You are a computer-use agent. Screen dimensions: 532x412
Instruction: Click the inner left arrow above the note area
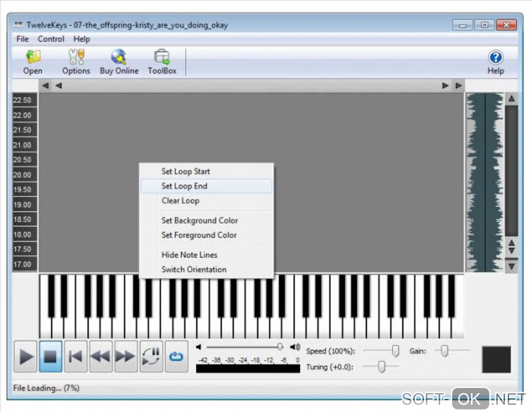pos(59,86)
